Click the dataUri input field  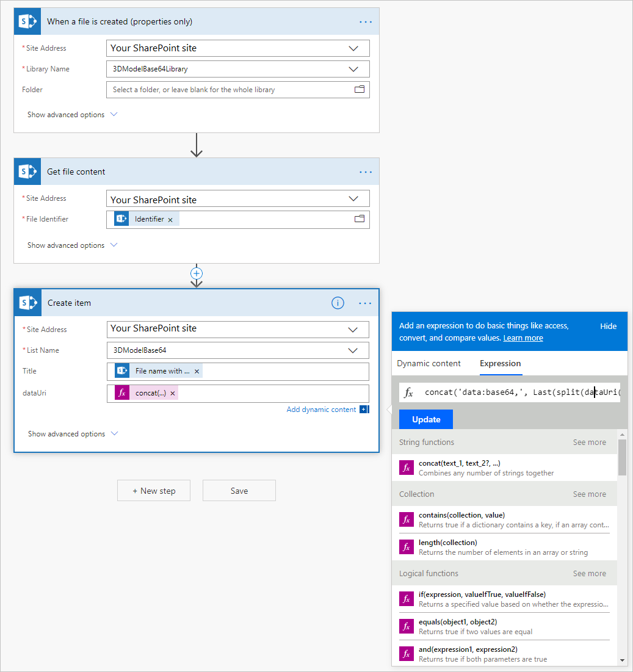tap(238, 394)
